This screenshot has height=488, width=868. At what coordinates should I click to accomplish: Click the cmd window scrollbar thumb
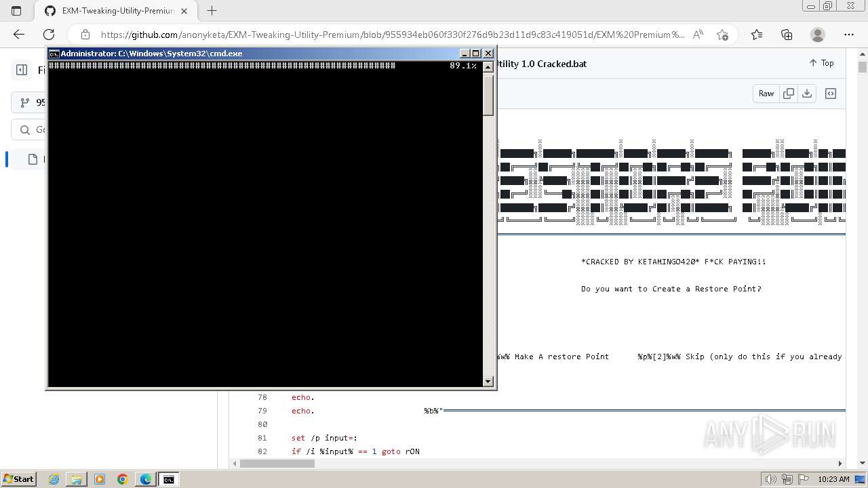(x=488, y=94)
